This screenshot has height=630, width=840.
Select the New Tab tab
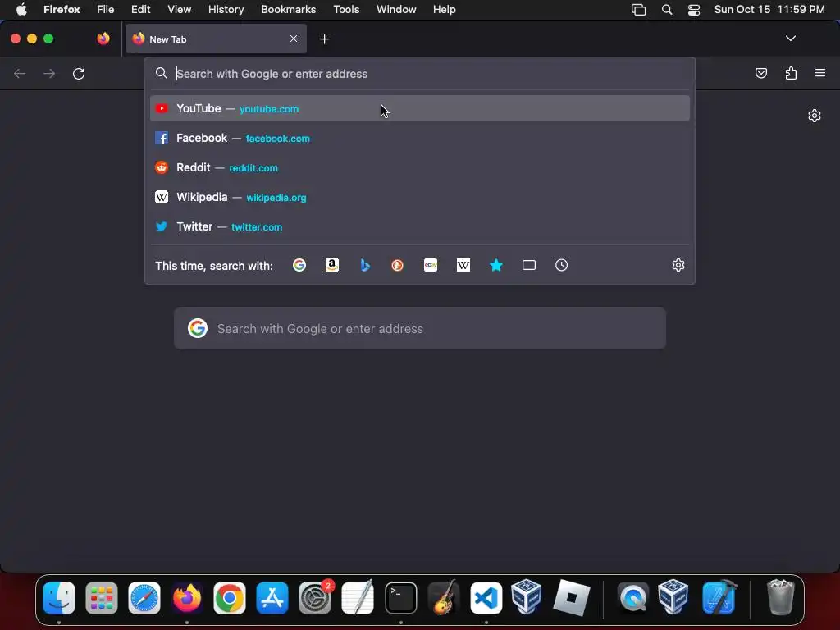(x=216, y=39)
